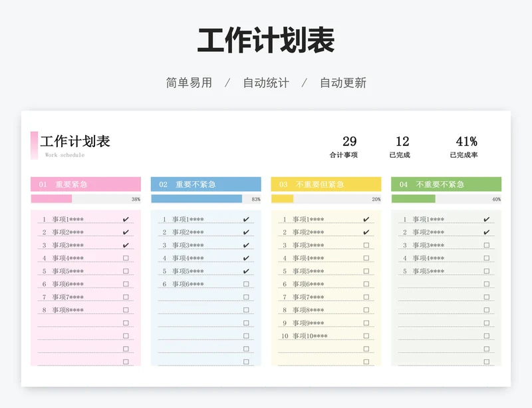The height and width of the screenshot is (408, 532).
Task: Uncheck 事项3 in 重要紧急 list
Action: tap(126, 246)
